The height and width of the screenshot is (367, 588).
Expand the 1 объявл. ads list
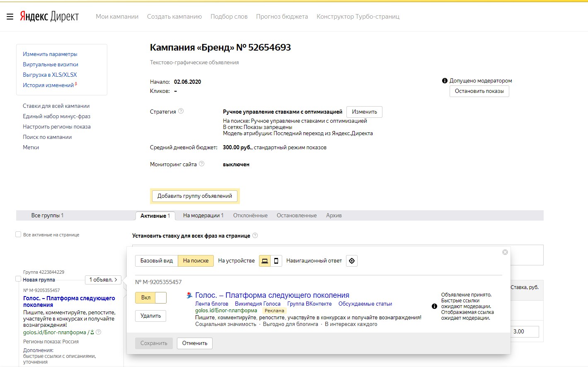pyautogui.click(x=103, y=280)
